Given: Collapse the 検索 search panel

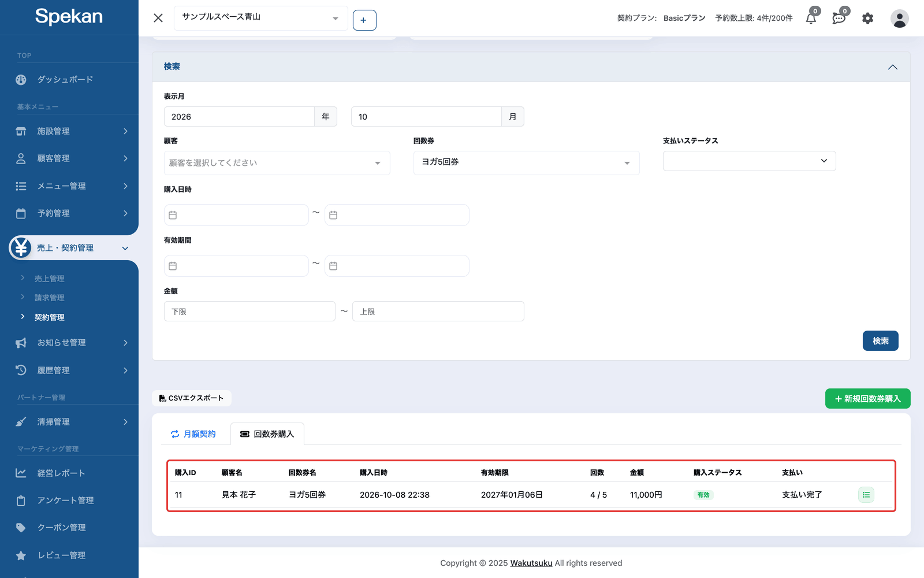Looking at the screenshot, I should (893, 67).
